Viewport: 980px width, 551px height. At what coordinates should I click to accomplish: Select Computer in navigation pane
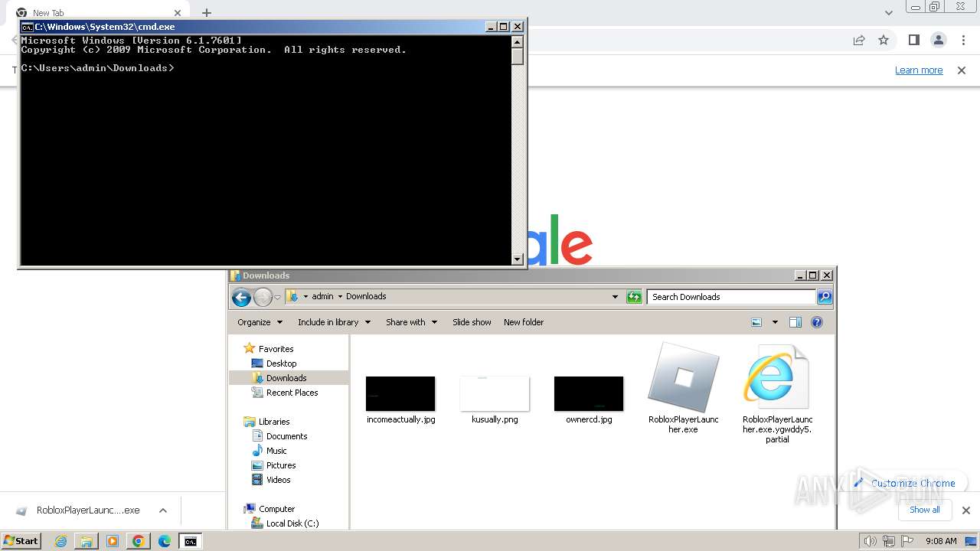[x=276, y=509]
